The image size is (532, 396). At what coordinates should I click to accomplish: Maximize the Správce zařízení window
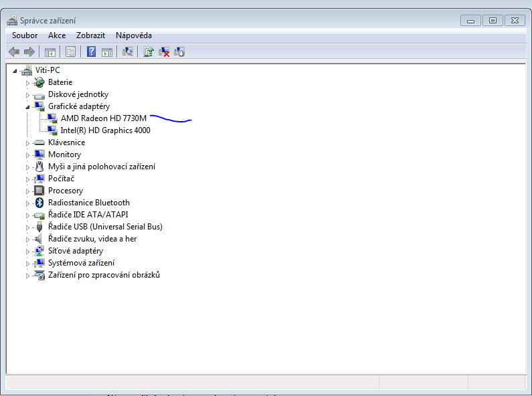click(493, 20)
